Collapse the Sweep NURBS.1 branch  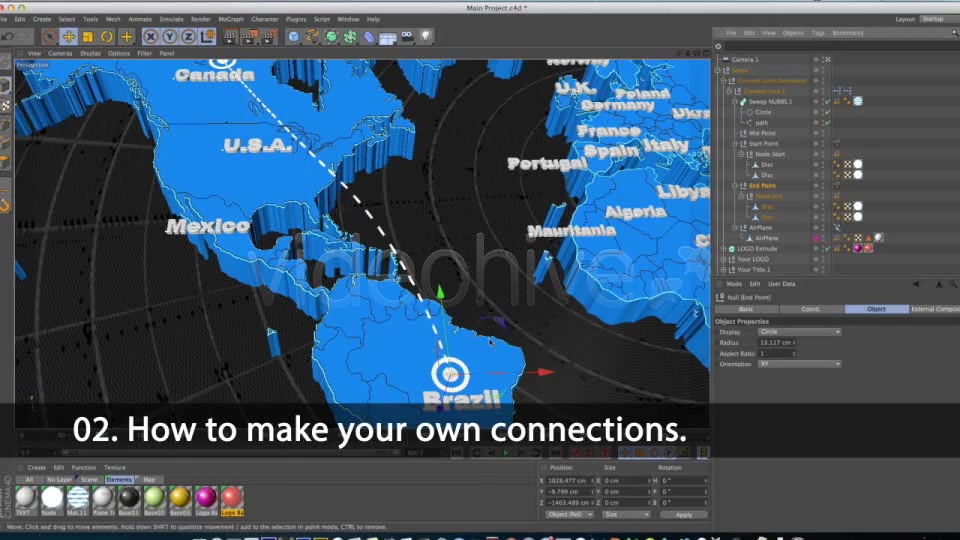click(735, 102)
